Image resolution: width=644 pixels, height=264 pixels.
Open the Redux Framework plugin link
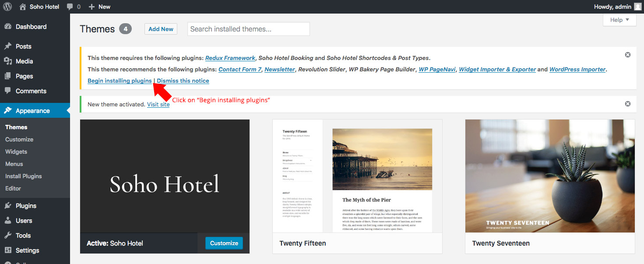click(x=230, y=58)
